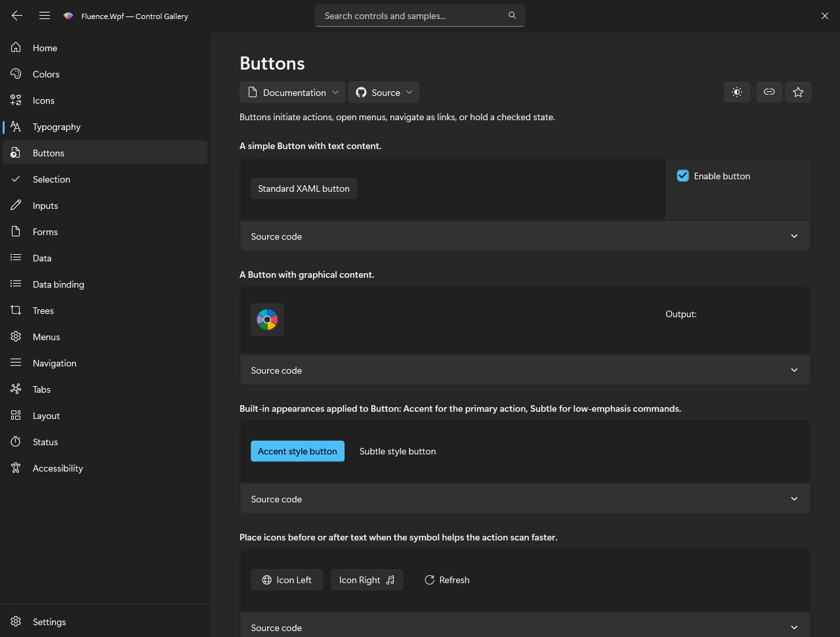The image size is (840, 637).
Task: Click the Icon Right button
Action: [x=367, y=580]
